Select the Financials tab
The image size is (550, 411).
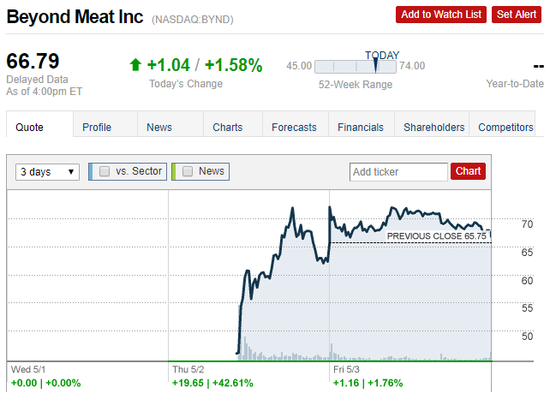361,127
